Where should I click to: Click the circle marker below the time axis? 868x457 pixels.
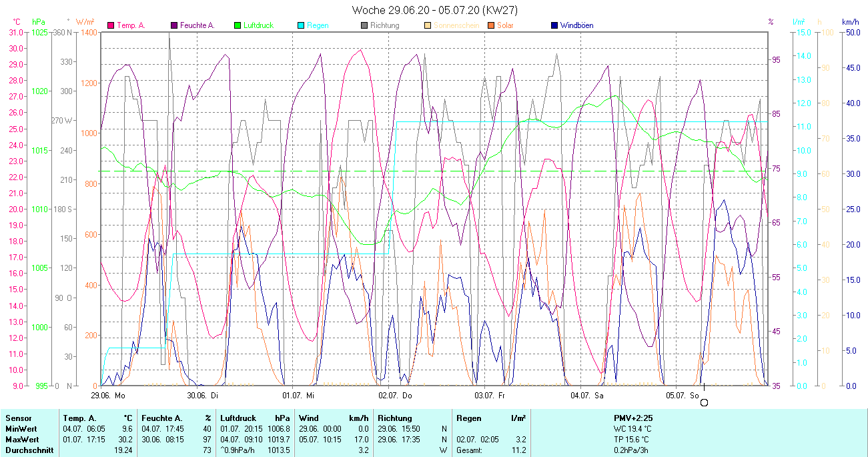point(704,402)
